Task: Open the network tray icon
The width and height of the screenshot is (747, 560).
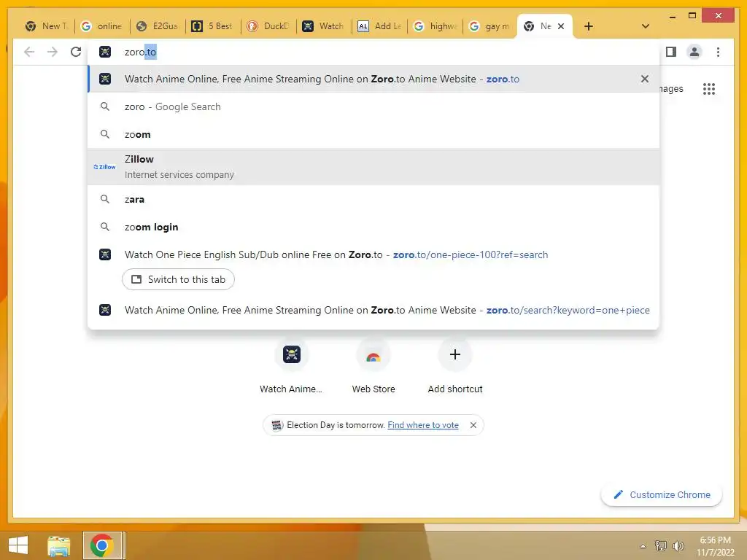Action: [x=661, y=545]
